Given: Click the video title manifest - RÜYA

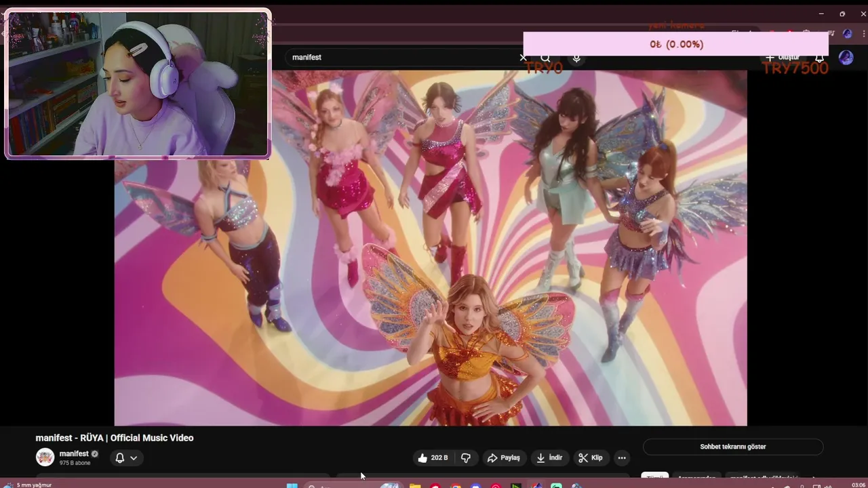Looking at the screenshot, I should 115,438.
